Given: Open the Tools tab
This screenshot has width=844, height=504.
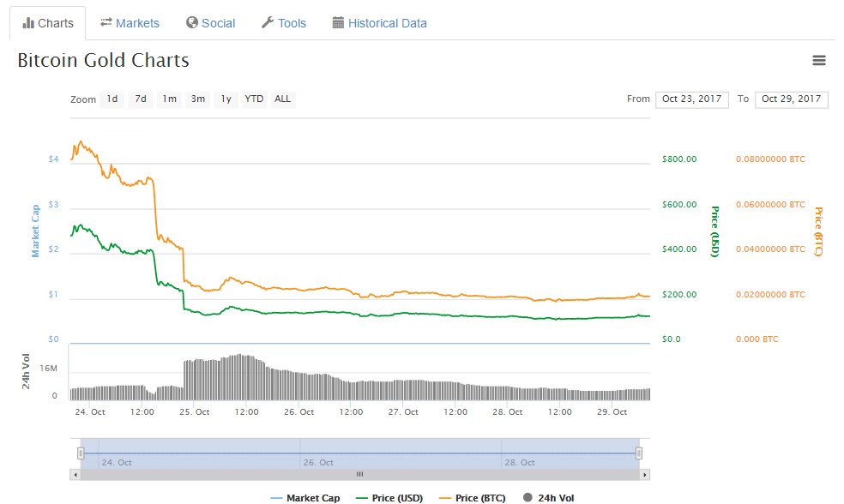Looking at the screenshot, I should click(284, 23).
